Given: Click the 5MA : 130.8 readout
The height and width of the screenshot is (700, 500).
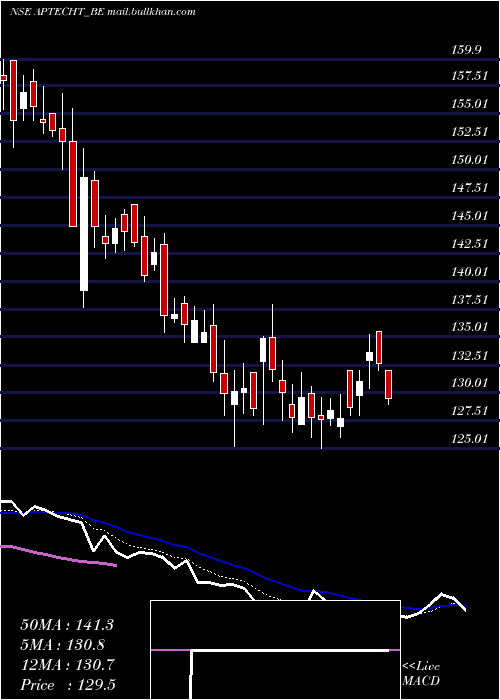Looking at the screenshot, I should (x=62, y=645).
